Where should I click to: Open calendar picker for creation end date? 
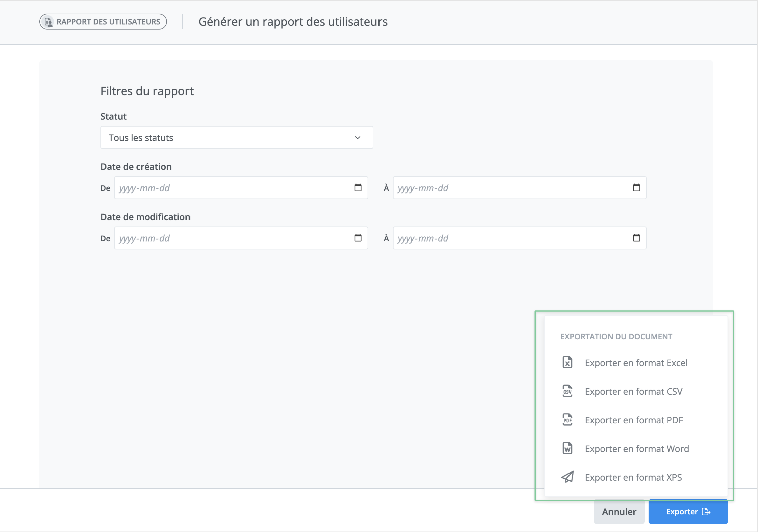pyautogui.click(x=636, y=188)
